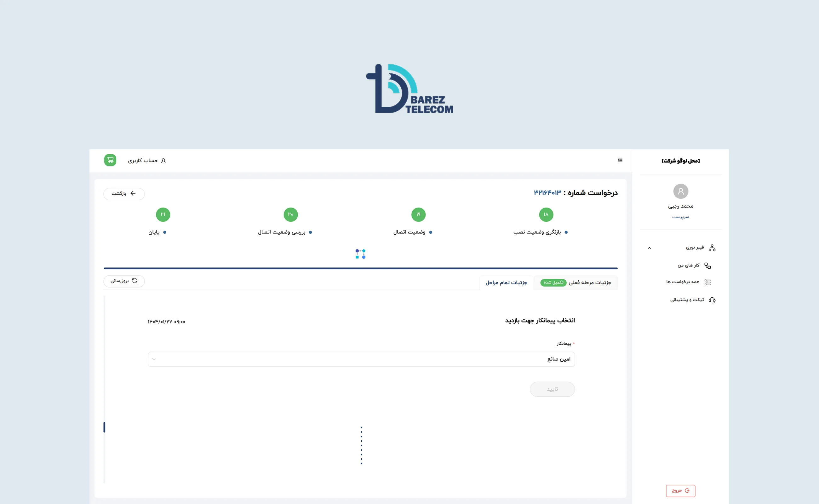Click the workflow diagram icon below steps
Image resolution: width=819 pixels, height=504 pixels.
click(x=360, y=254)
